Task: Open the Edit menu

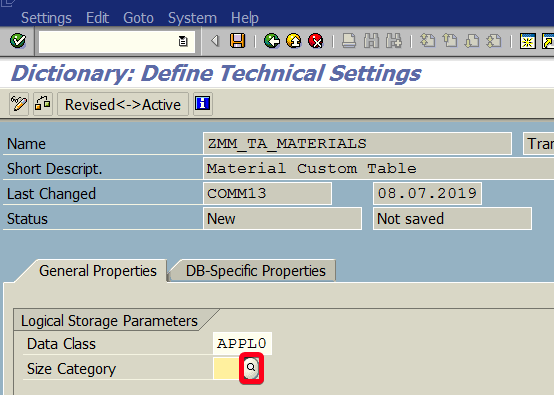Action: (98, 18)
